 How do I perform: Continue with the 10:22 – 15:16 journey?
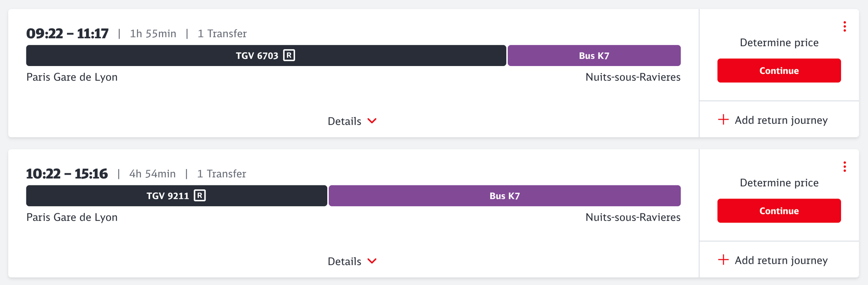pos(779,211)
